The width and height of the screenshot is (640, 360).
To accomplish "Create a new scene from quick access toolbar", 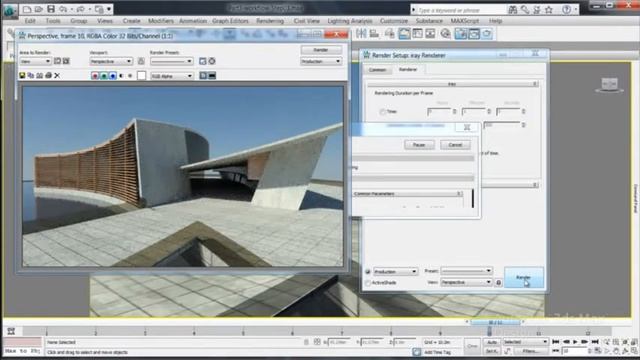I will 27,9.
